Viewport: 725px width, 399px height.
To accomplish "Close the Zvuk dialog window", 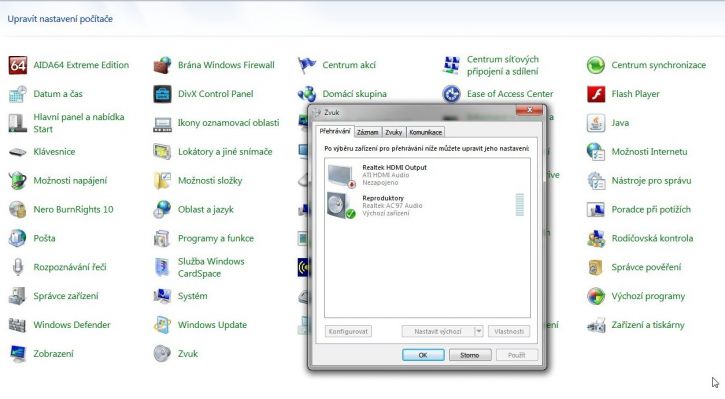I will [529, 110].
